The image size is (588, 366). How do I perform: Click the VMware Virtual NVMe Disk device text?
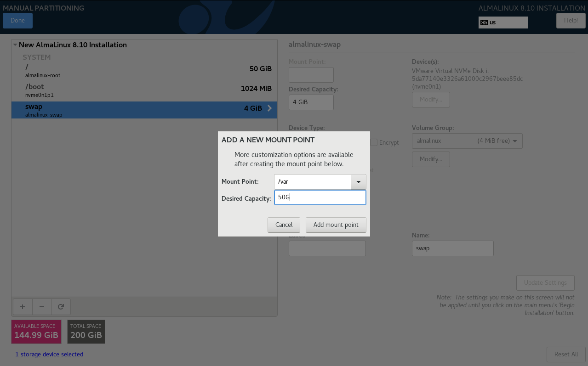coord(467,79)
